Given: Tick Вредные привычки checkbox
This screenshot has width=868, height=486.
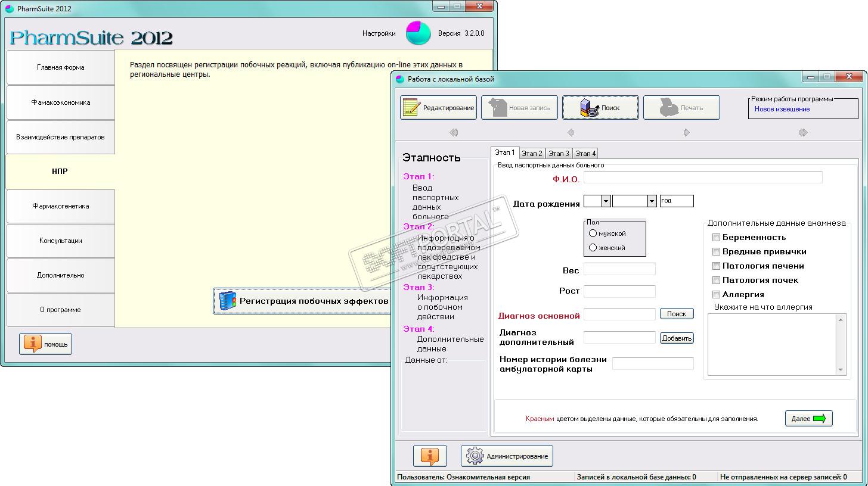Looking at the screenshot, I should point(717,252).
